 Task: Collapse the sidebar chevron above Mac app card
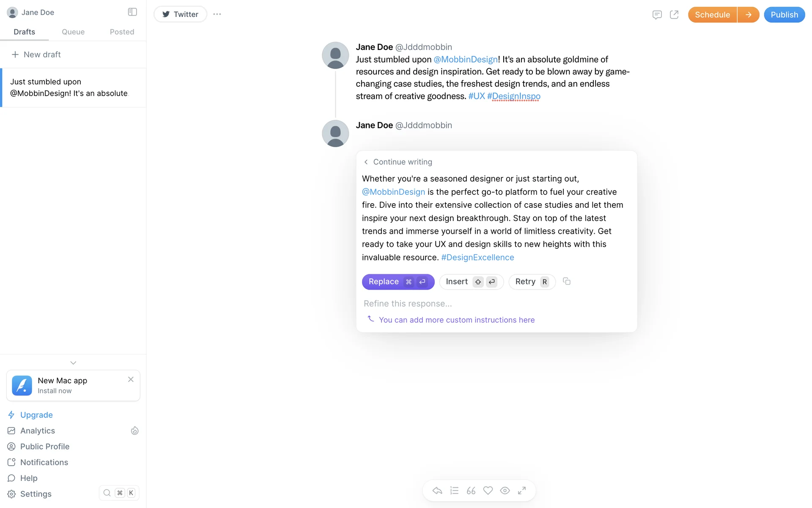(73, 363)
